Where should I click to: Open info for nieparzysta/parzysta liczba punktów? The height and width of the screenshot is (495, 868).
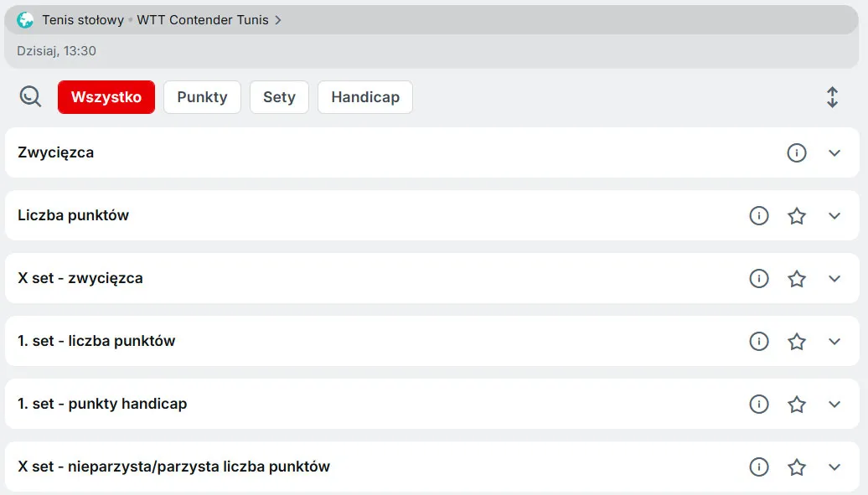[759, 467]
